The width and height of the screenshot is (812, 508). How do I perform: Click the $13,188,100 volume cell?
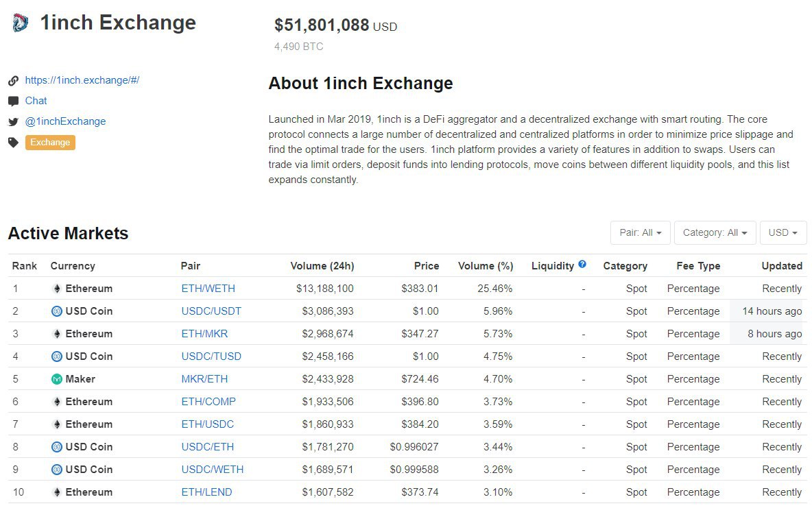click(325, 289)
